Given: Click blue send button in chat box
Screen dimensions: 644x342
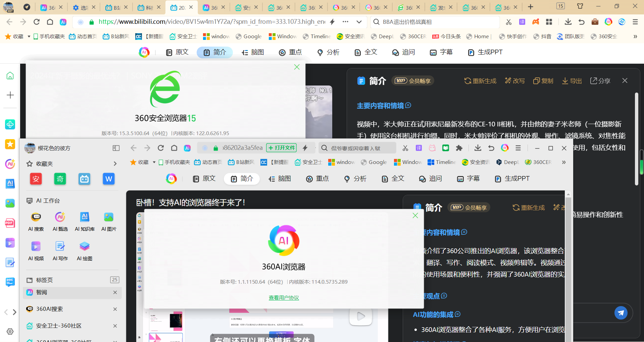Looking at the screenshot, I should (621, 313).
